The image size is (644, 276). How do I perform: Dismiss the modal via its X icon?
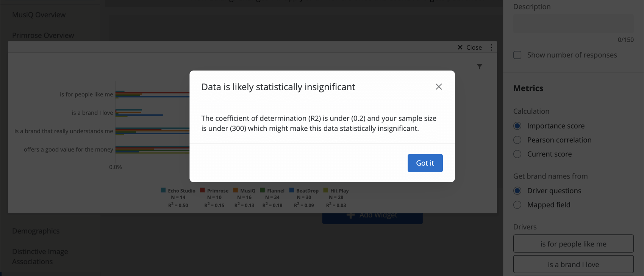439,86
